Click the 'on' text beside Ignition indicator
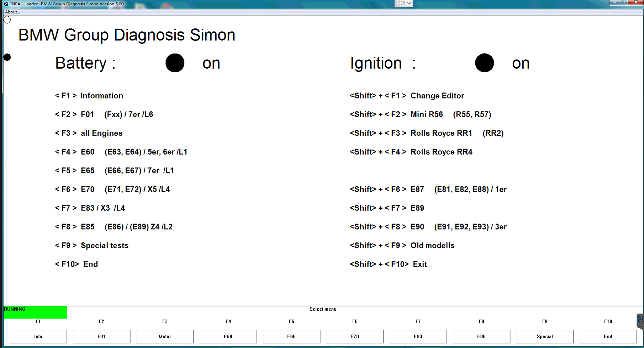The width and height of the screenshot is (644, 348). 521,64
